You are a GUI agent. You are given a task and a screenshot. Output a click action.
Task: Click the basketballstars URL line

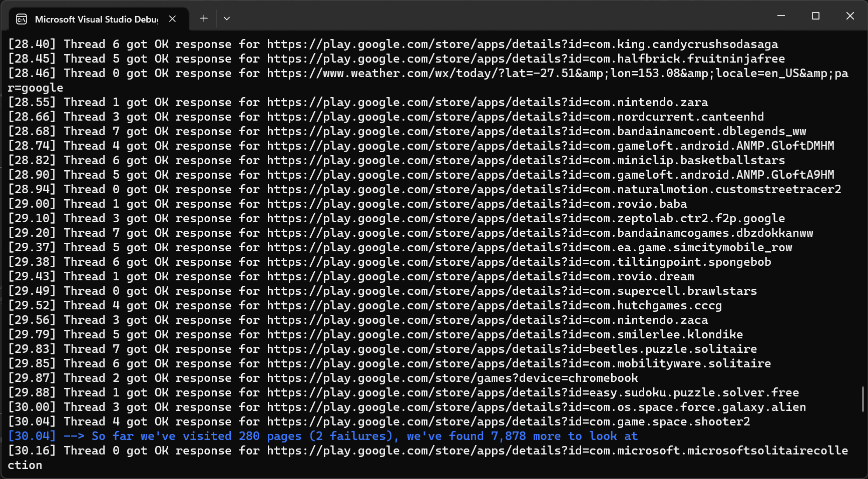tap(396, 160)
